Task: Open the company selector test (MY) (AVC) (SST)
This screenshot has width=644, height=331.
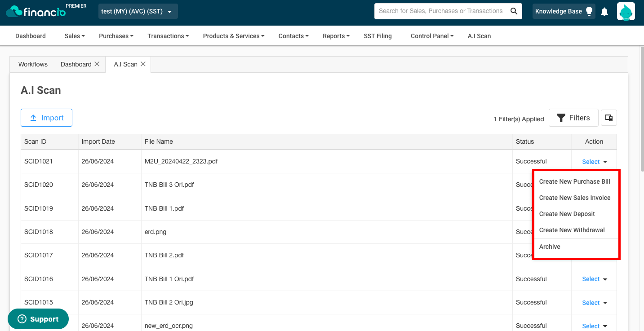Action: [138, 11]
